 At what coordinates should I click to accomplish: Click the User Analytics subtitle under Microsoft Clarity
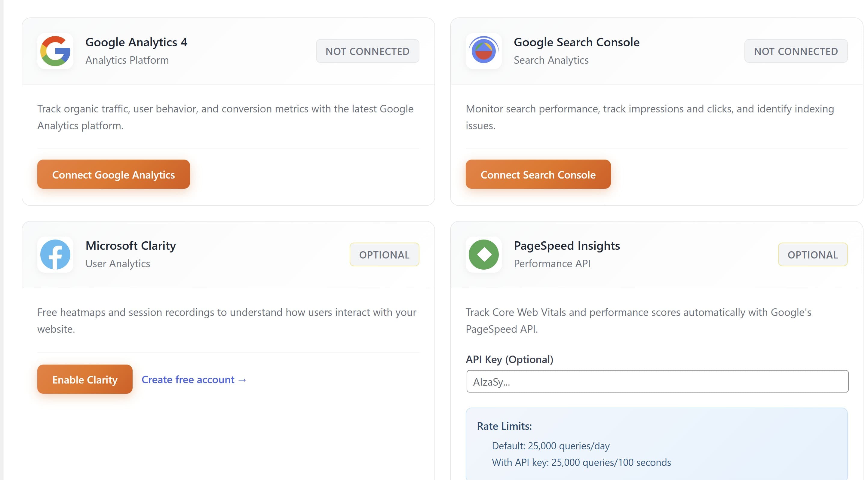click(x=118, y=264)
